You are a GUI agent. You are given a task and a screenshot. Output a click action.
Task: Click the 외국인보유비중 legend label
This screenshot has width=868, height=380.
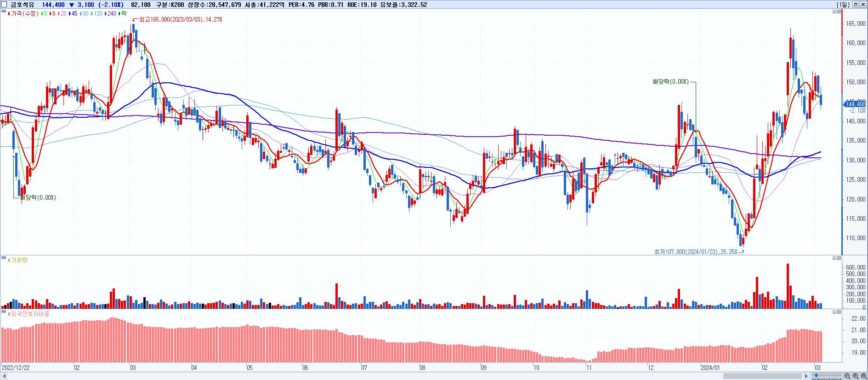tap(30, 314)
